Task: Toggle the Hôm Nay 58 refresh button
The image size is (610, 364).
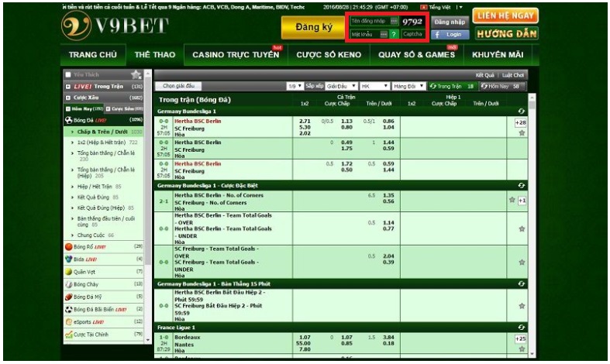Action: click(502, 86)
